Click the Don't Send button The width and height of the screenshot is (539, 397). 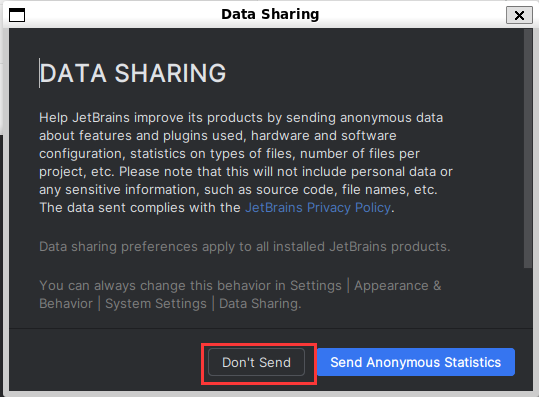click(x=256, y=362)
